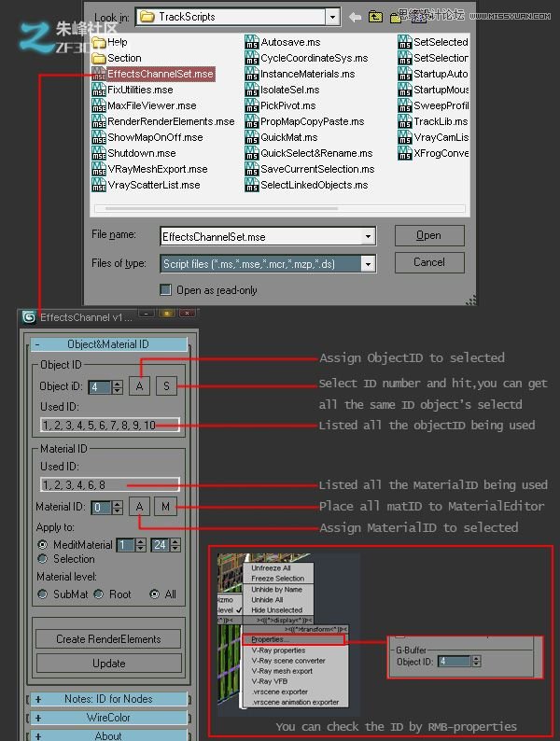Click the Object ID value field
The image size is (560, 741).
click(x=100, y=387)
